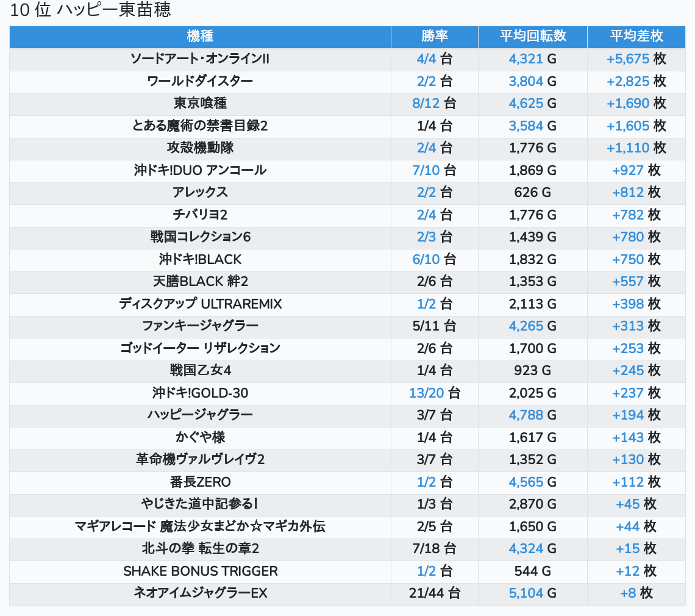
Task: Select the 1,353 G cell
Action: (533, 282)
